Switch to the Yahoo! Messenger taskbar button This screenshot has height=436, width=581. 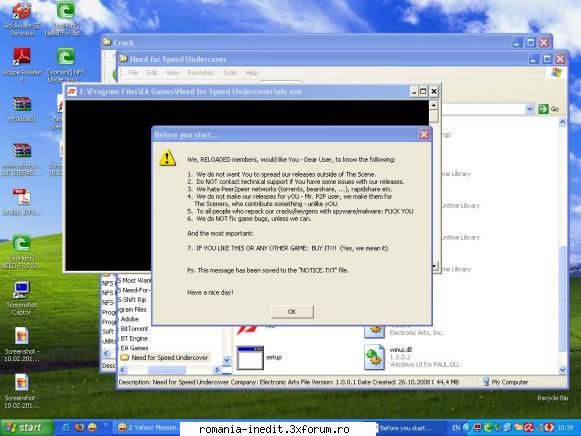pyautogui.click(x=147, y=428)
